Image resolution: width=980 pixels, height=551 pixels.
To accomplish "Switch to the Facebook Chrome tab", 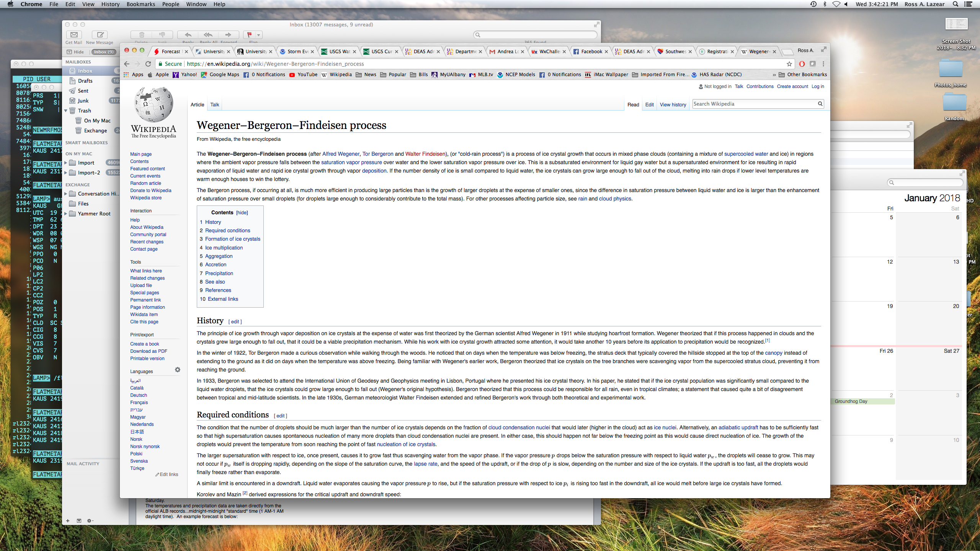I will 591,51.
